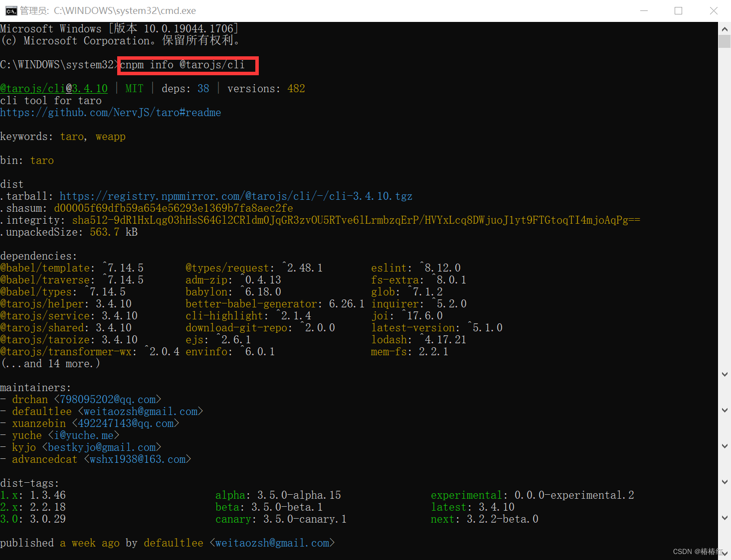Click the CSDN watermark in the bottom right corner

coord(697,552)
